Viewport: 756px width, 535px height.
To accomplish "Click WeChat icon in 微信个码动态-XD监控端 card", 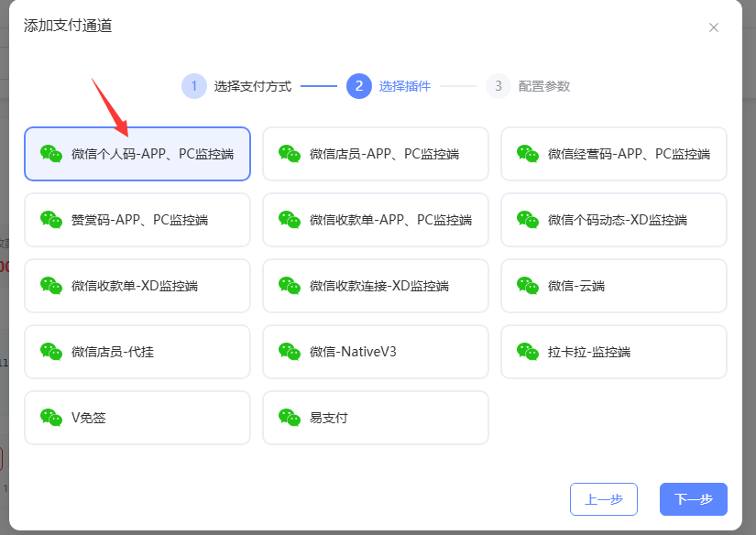I will (528, 220).
